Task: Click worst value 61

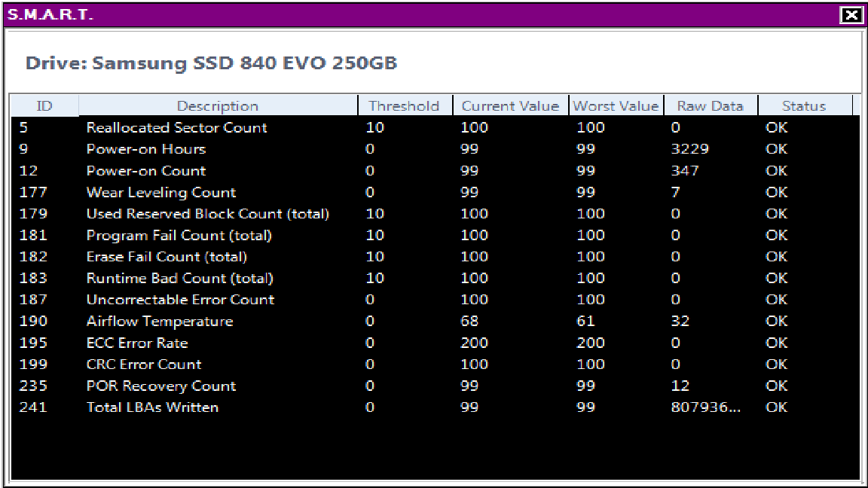Action: (x=585, y=321)
